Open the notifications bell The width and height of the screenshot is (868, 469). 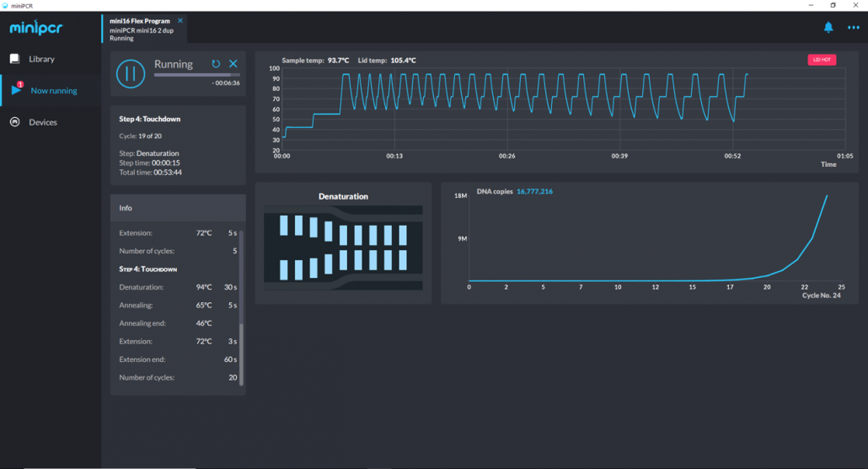point(828,27)
